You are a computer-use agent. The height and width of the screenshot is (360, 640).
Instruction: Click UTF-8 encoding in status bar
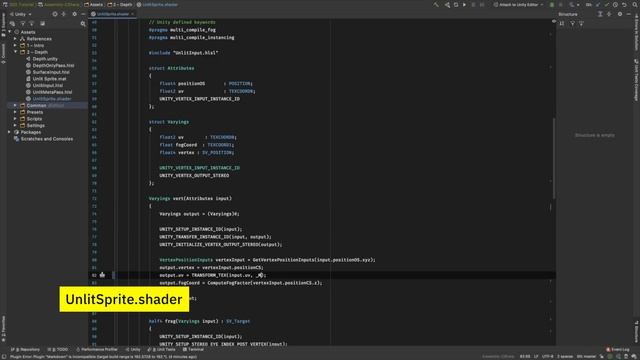click(x=547, y=356)
